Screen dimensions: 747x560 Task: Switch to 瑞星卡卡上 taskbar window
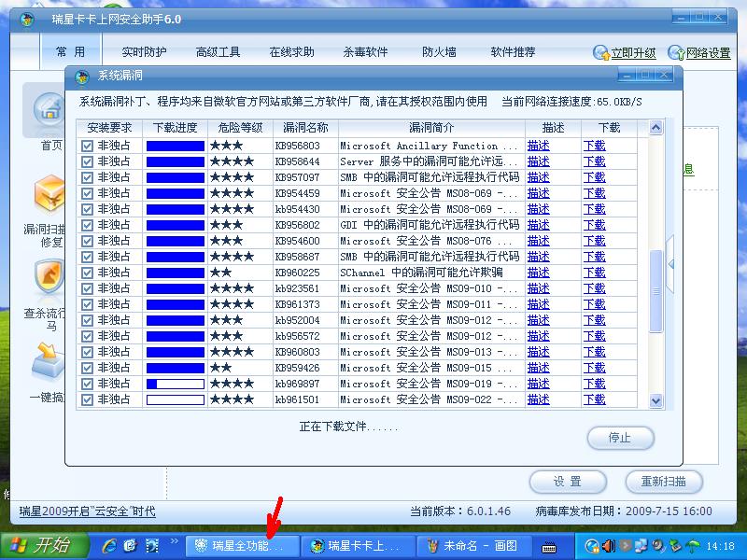pyautogui.click(x=358, y=546)
